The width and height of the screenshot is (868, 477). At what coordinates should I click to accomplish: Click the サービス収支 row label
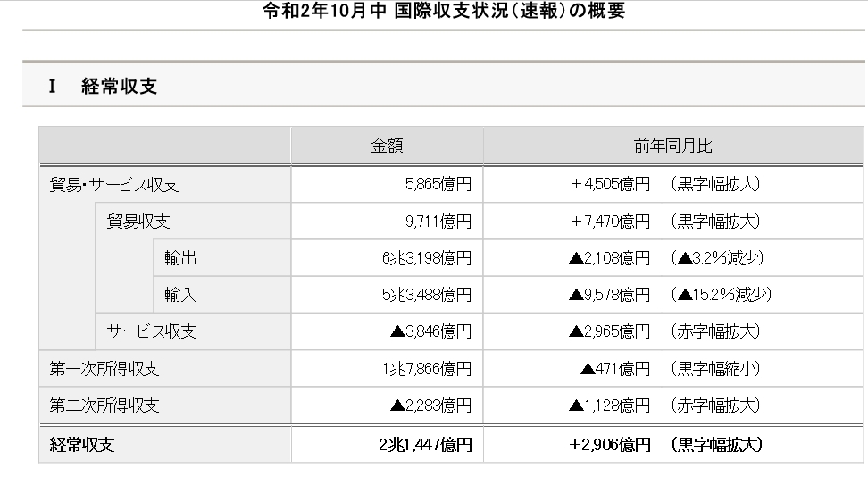coord(152,331)
